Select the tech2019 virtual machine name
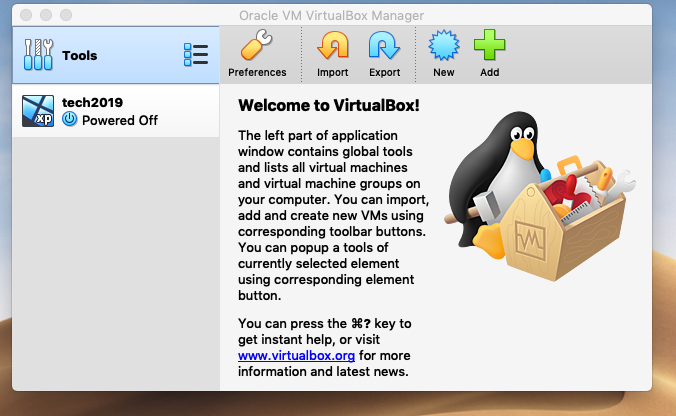Viewport: 676px width, 416px height. click(92, 103)
